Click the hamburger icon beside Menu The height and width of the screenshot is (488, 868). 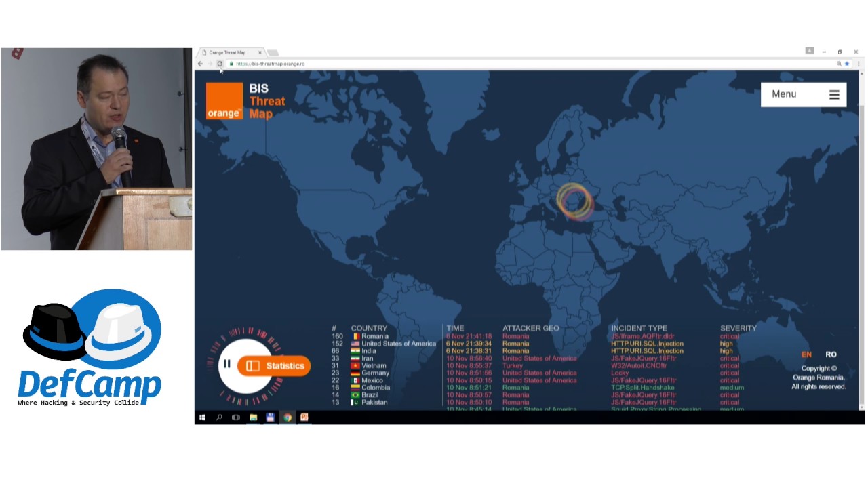pyautogui.click(x=834, y=95)
